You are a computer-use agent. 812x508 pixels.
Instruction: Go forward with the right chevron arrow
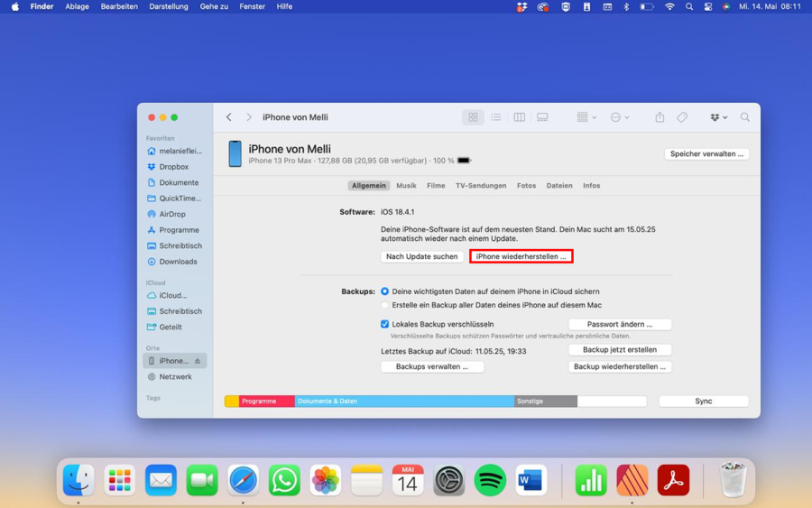click(x=249, y=117)
